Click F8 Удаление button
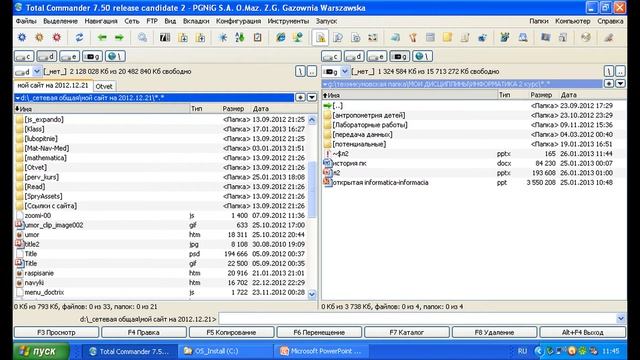Image resolution: width=640 pixels, height=360 pixels. [x=494, y=332]
